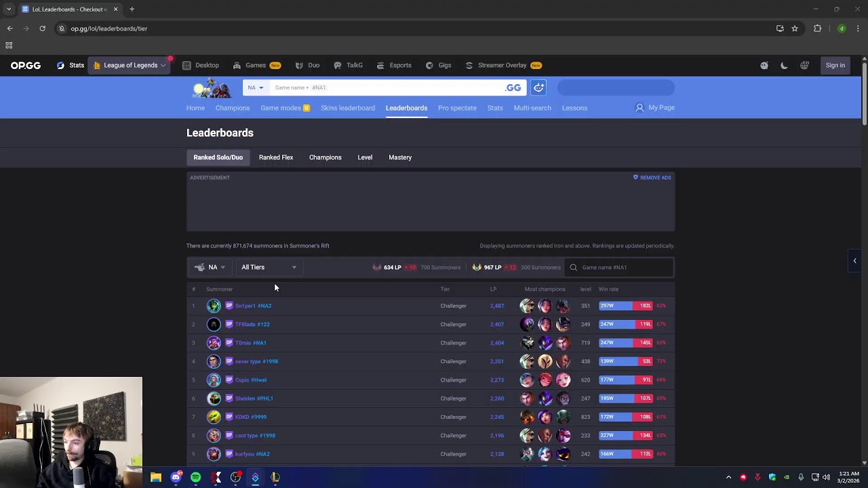The height and width of the screenshot is (488, 868).
Task: Open the League of Legends game dropdown
Action: click(130, 65)
